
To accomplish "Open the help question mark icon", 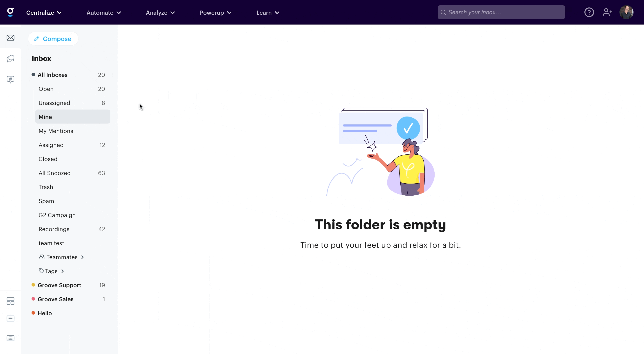I will pyautogui.click(x=589, y=12).
